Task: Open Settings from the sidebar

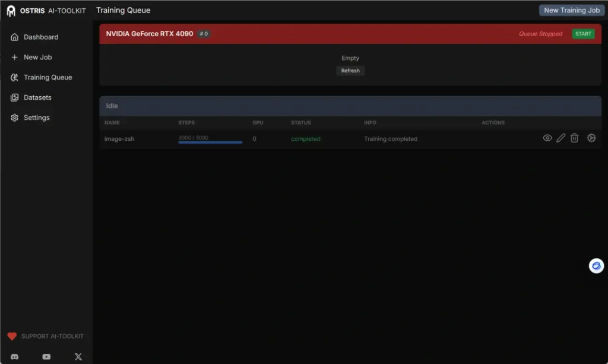Action: 36,118
